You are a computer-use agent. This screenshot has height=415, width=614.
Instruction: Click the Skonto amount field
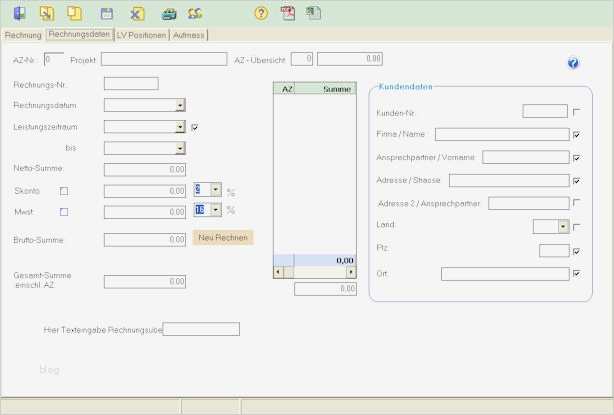[145, 191]
